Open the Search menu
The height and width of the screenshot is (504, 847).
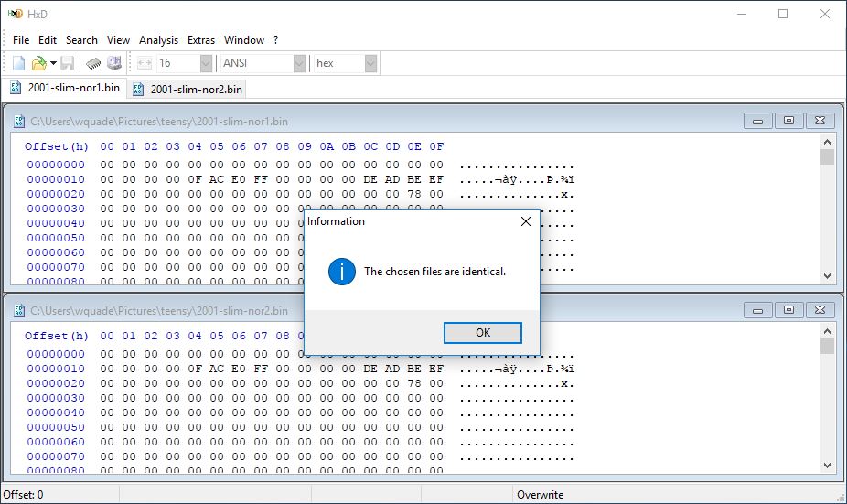(81, 40)
